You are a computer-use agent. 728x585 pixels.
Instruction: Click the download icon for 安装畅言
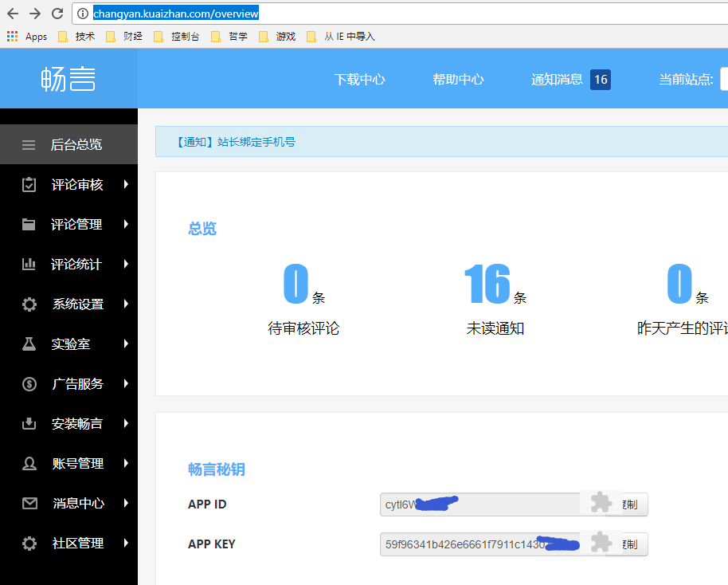tap(29, 423)
